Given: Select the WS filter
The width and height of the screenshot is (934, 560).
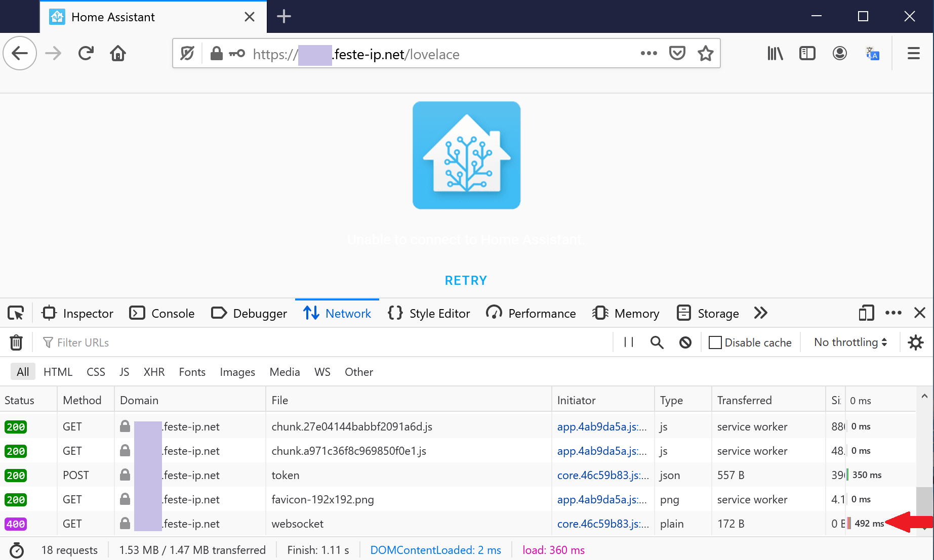Looking at the screenshot, I should pos(322,372).
